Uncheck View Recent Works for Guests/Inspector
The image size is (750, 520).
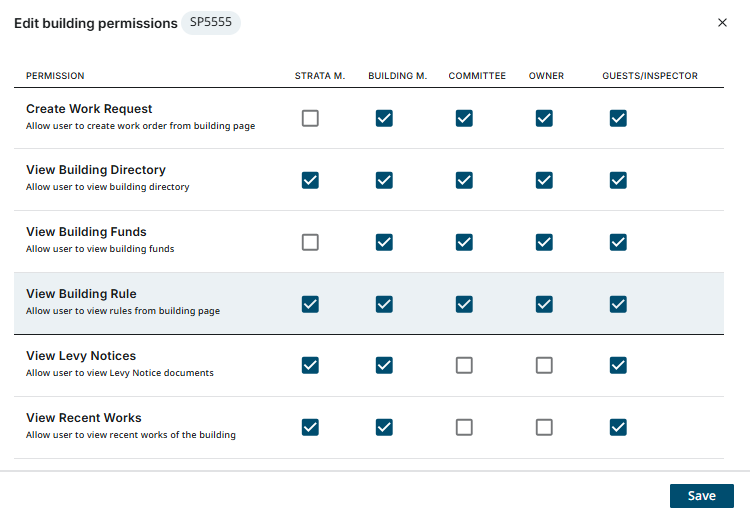[x=618, y=428]
